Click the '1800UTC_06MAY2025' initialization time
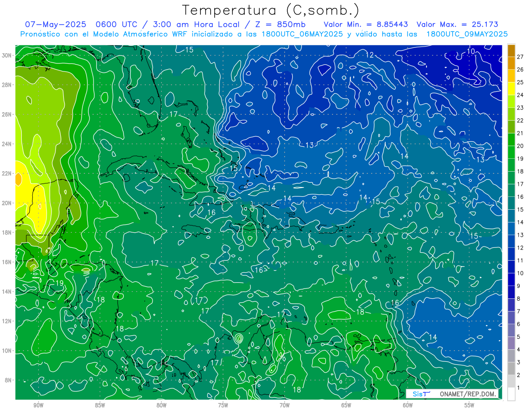 [x=302, y=34]
